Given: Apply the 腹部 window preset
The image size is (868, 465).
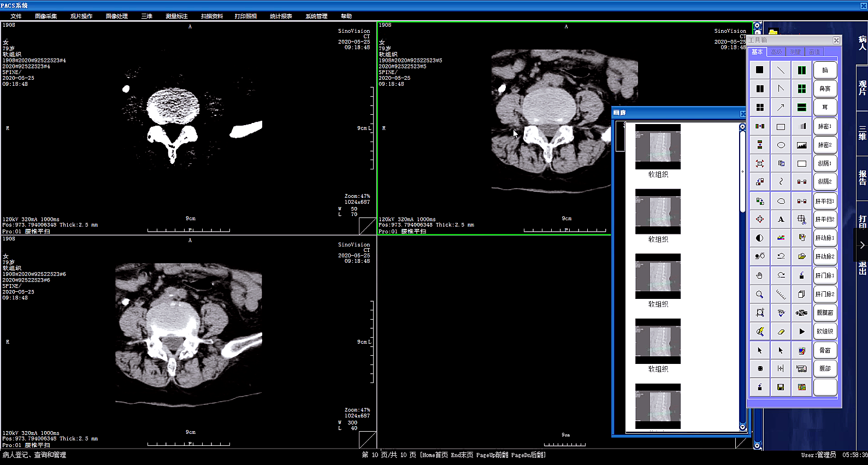Looking at the screenshot, I should coord(825,368).
